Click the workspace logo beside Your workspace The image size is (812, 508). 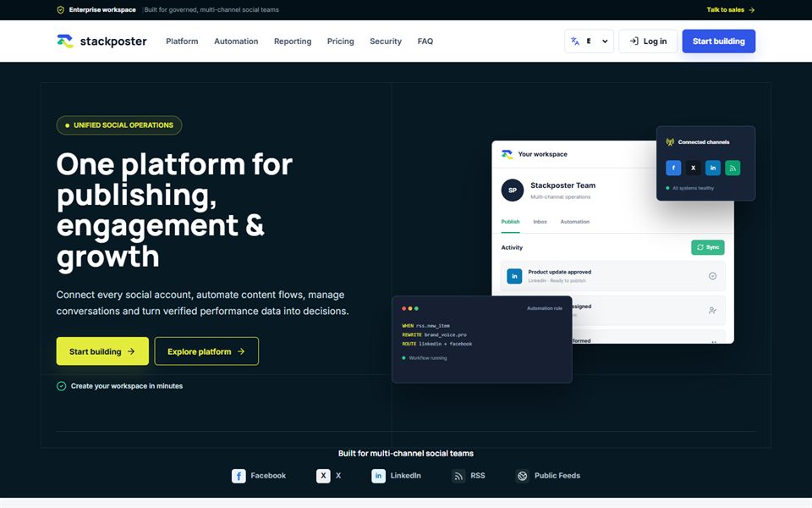[x=507, y=154]
